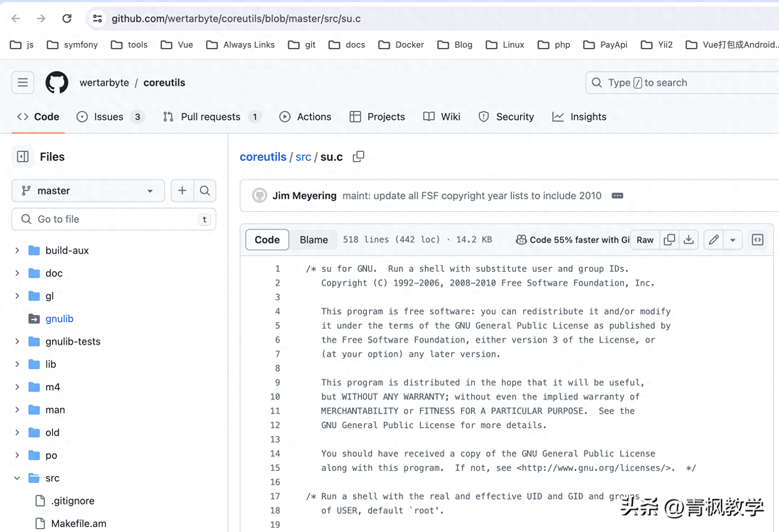Image resolution: width=779 pixels, height=532 pixels.
Task: Switch to Blame view
Action: (x=313, y=240)
